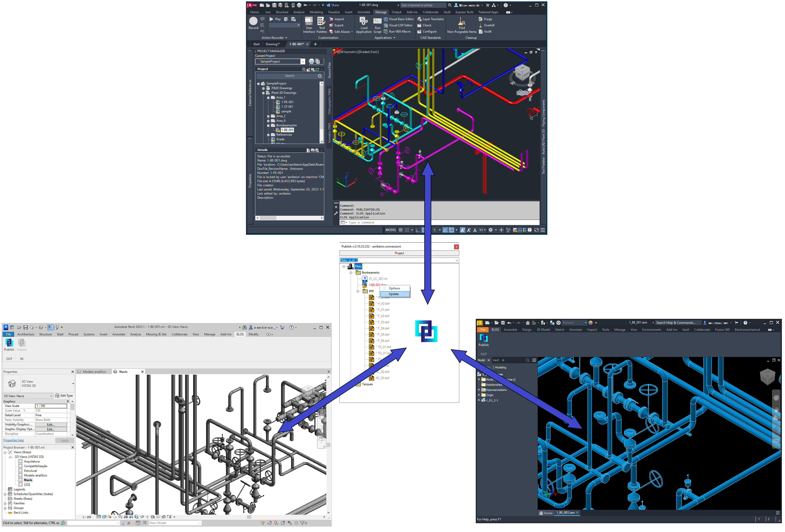785x532 pixels.
Task: Click Export customization in AutoCAD ribbon
Action: 336,25
